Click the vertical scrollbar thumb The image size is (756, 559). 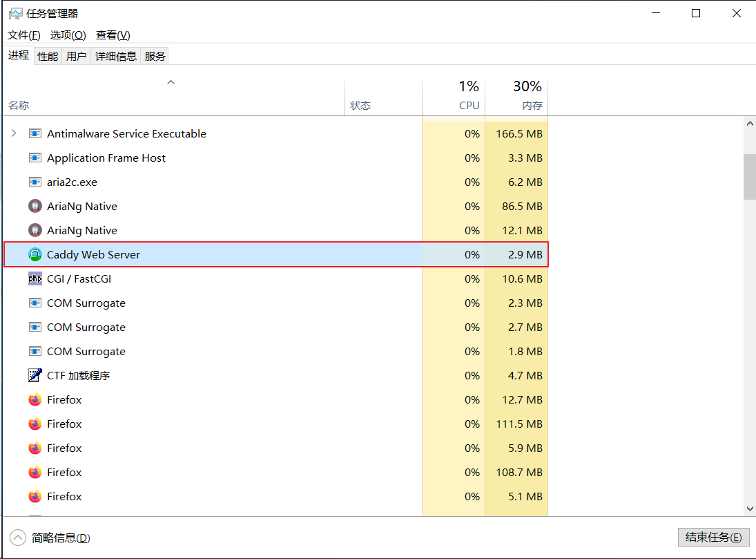tap(750, 177)
